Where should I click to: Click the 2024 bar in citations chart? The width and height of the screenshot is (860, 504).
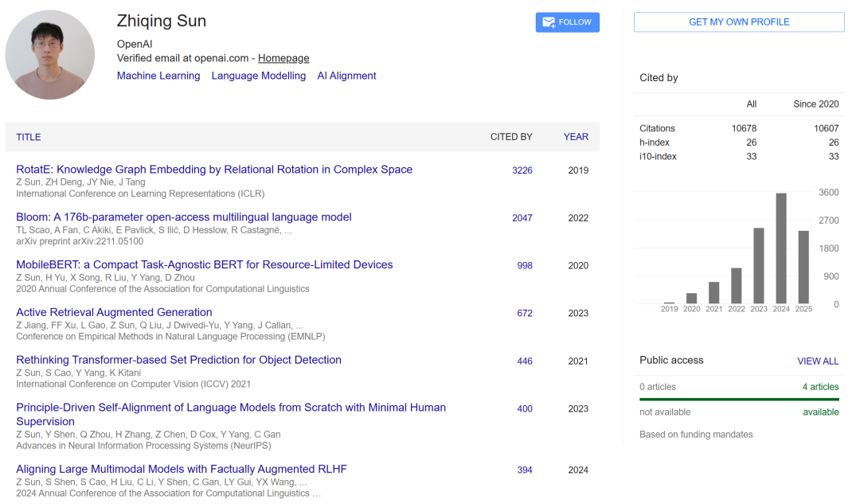(x=781, y=248)
